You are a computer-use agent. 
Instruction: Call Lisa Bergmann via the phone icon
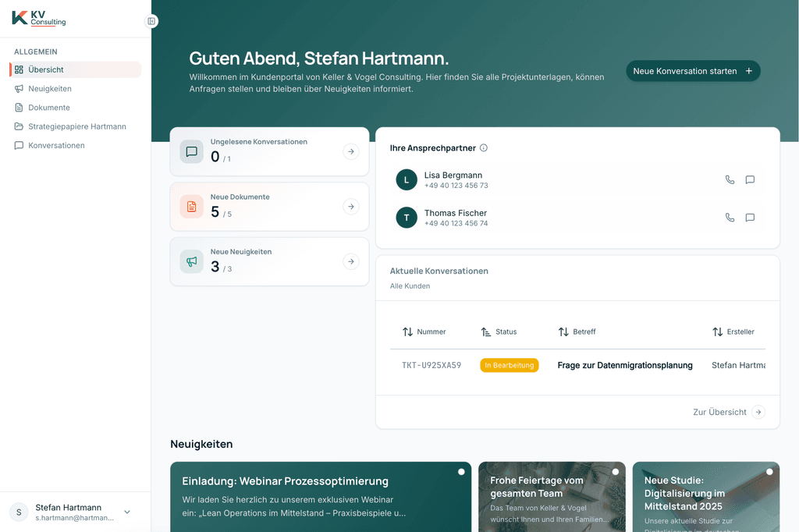pos(730,179)
